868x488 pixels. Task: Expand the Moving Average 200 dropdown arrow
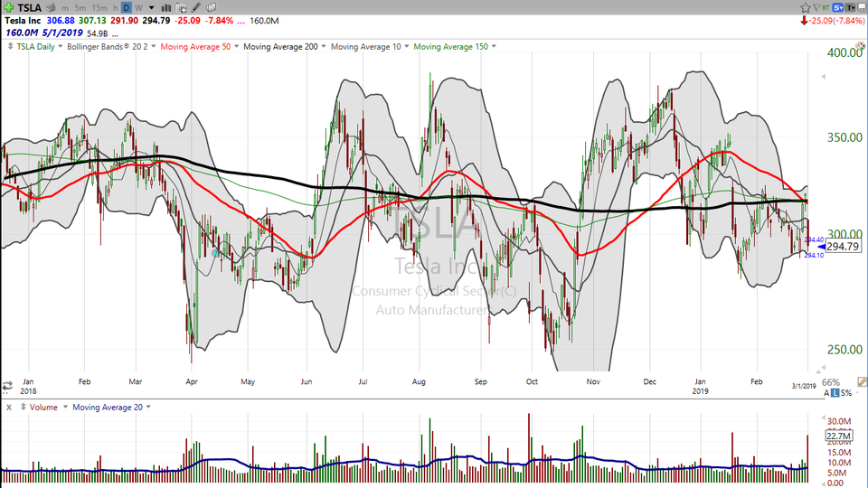click(x=324, y=46)
